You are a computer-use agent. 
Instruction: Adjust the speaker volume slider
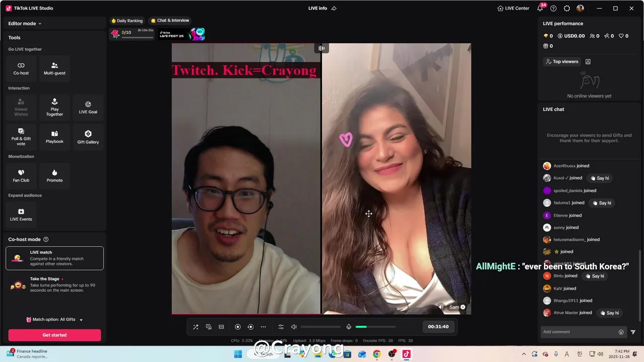click(320, 327)
